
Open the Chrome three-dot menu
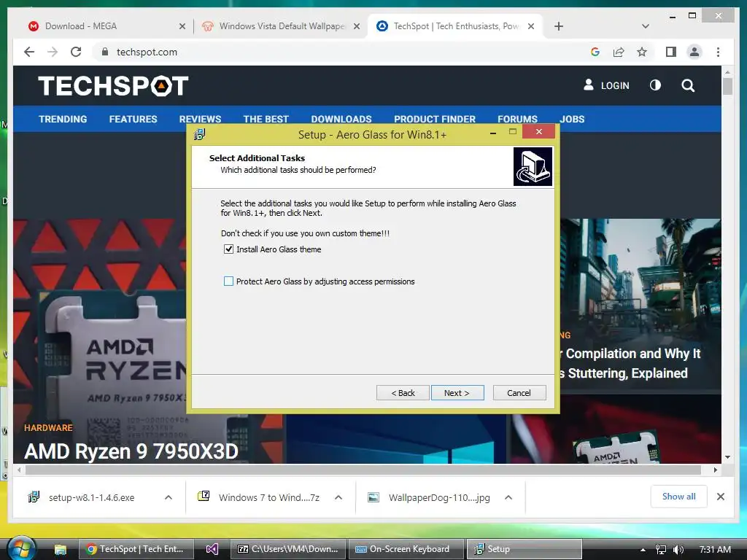[718, 52]
